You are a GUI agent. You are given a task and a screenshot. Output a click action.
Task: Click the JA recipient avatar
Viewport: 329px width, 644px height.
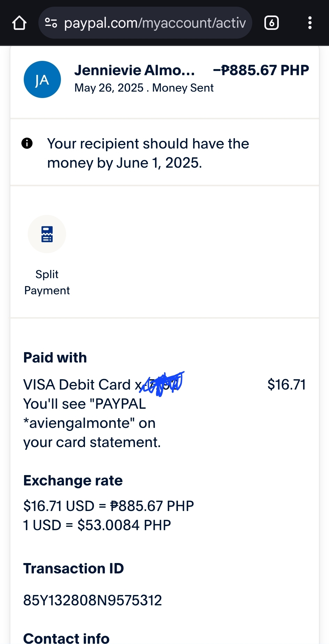[x=42, y=79]
